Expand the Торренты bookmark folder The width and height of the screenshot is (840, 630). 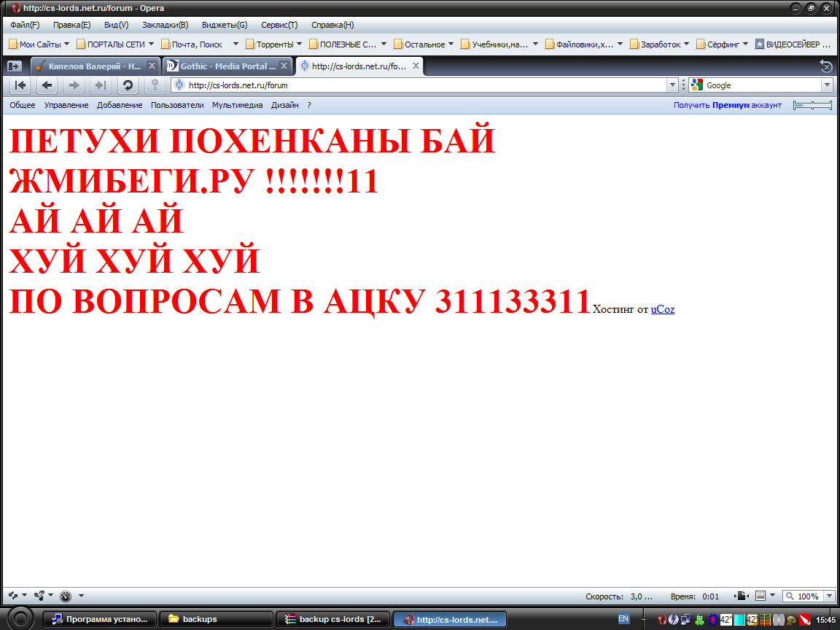(273, 44)
